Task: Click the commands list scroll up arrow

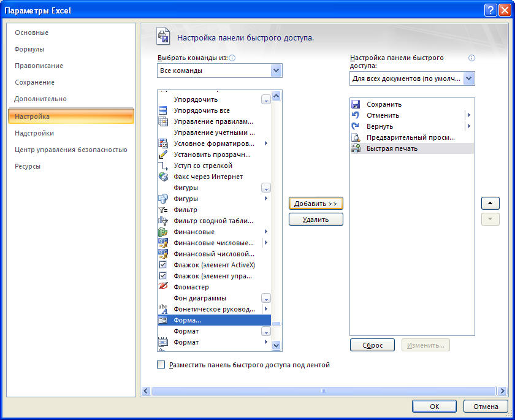Action: point(277,96)
